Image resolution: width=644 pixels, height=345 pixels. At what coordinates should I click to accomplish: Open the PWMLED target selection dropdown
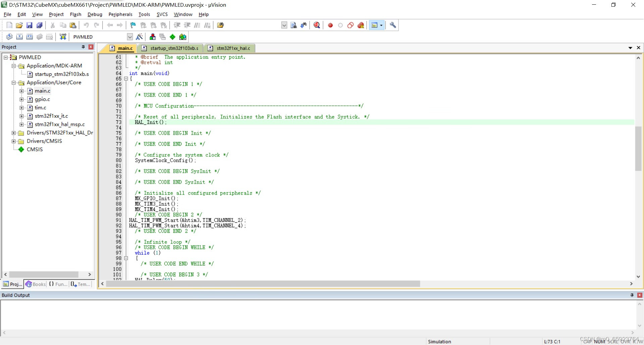(x=130, y=37)
